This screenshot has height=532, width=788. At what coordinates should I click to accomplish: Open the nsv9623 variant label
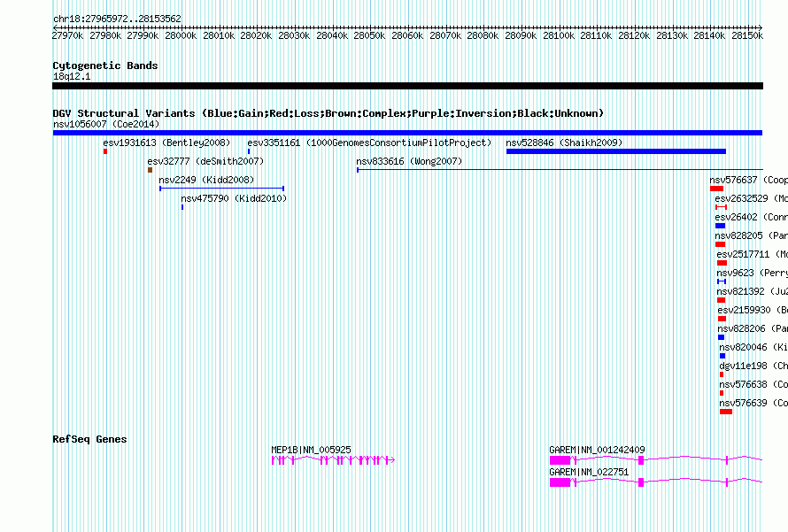pyautogui.click(x=752, y=273)
